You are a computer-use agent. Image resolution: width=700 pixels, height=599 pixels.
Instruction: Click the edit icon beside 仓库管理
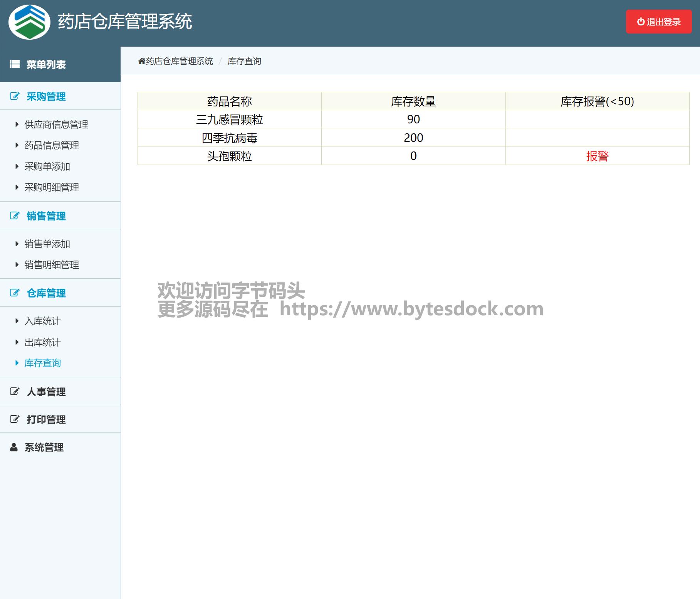(15, 293)
